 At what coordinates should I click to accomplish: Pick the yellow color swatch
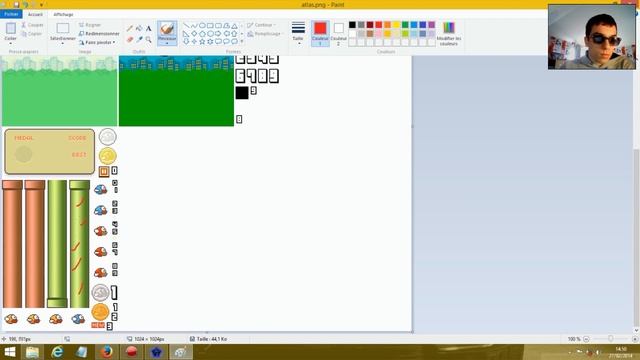coord(396,25)
